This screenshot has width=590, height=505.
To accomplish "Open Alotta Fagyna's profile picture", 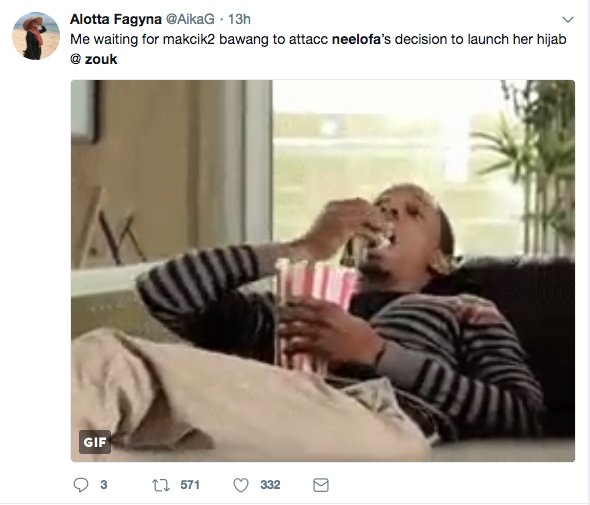I will 36,36.
